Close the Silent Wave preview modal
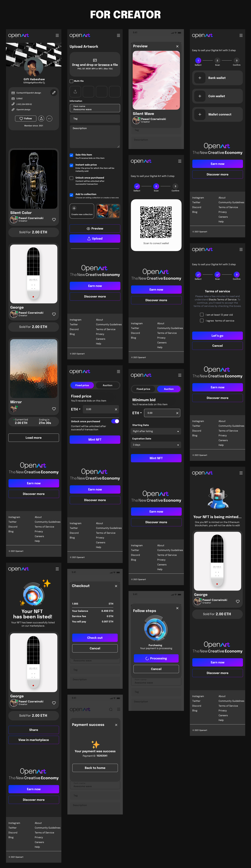 177,46
